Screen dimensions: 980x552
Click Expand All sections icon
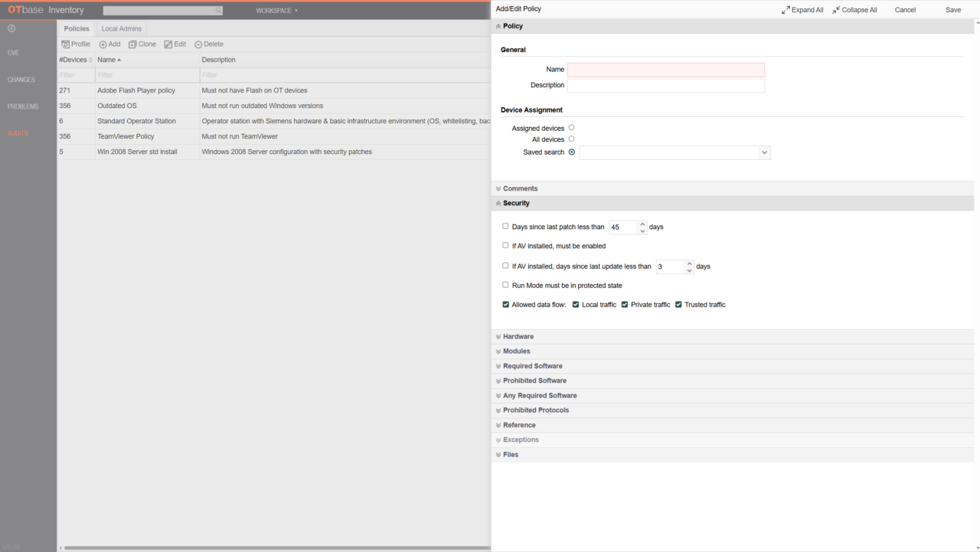[786, 10]
